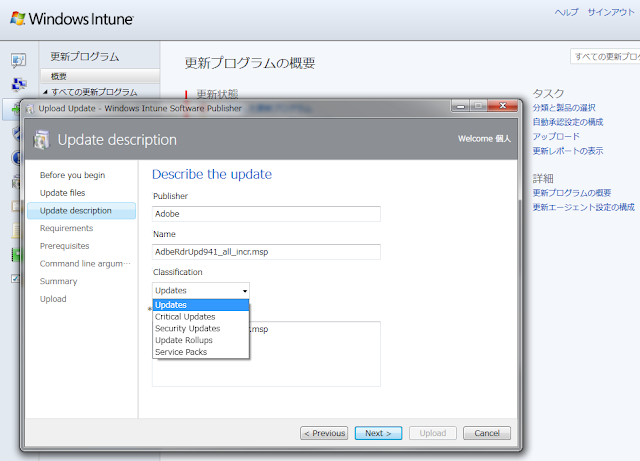640x461 pixels.
Task: Open 更新プログラムの概要 details link
Action: point(571,193)
